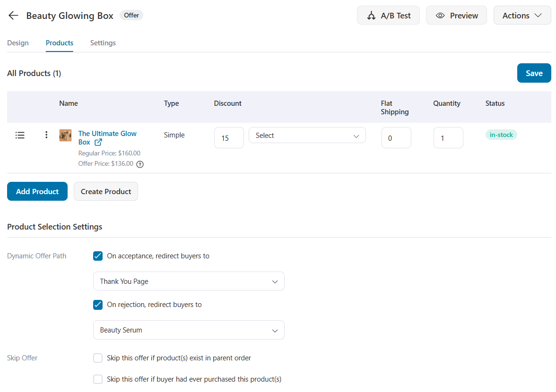Viewport: 556px width, 392px height.
Task: Click The Ultimate Glow Box product thumbnail
Action: click(65, 135)
